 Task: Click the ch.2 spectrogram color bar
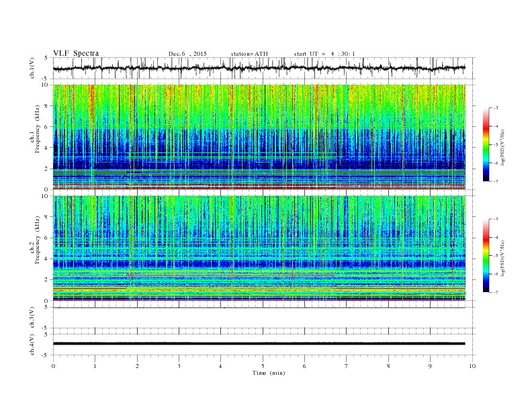486,256
